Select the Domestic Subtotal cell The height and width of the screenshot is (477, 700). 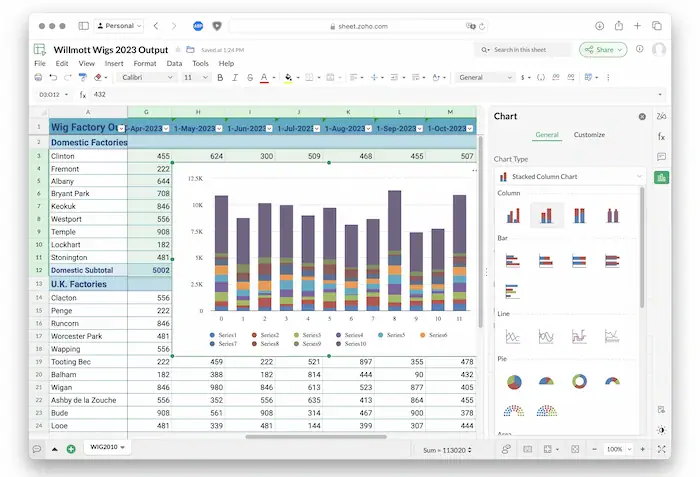(89, 270)
